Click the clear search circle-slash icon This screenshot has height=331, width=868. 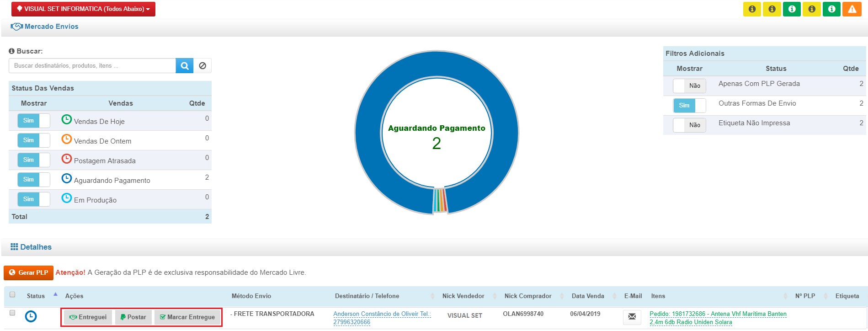(x=202, y=66)
